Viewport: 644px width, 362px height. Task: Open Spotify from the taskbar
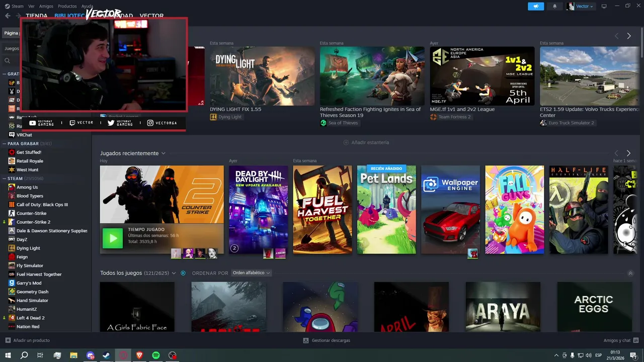tap(156, 355)
